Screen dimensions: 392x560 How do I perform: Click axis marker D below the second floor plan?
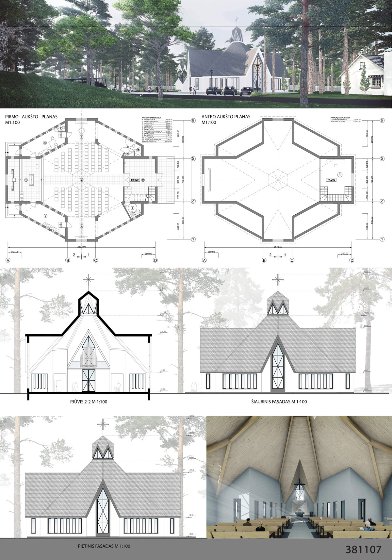point(352,260)
